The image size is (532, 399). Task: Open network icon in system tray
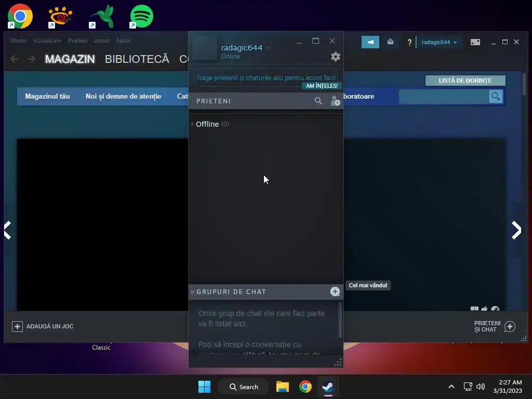[x=468, y=387]
